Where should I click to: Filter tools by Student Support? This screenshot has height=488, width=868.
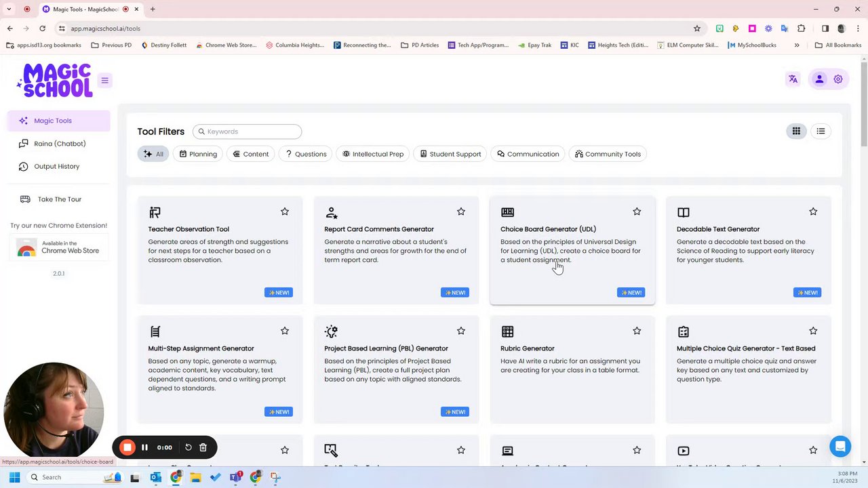point(450,154)
